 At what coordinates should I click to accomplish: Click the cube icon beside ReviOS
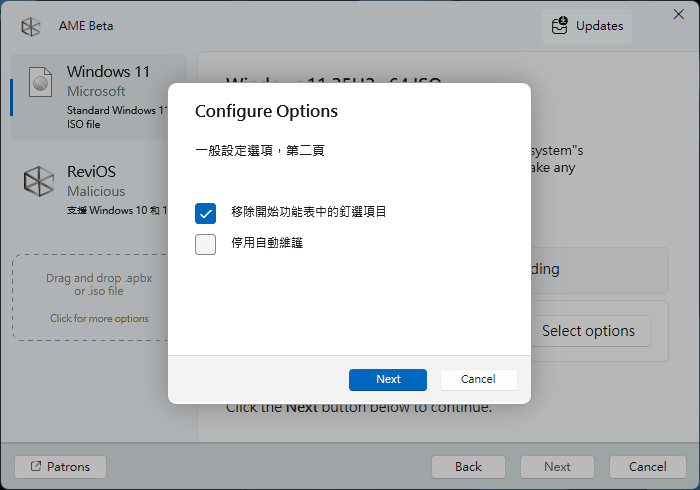(x=39, y=181)
